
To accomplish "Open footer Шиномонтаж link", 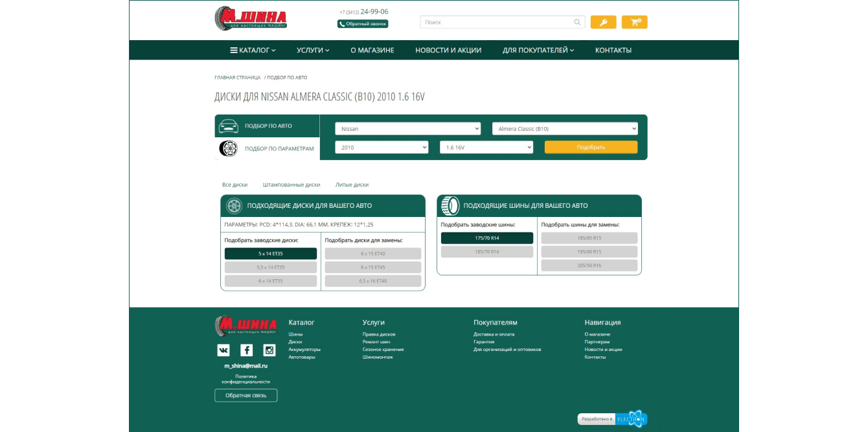I will point(378,357).
